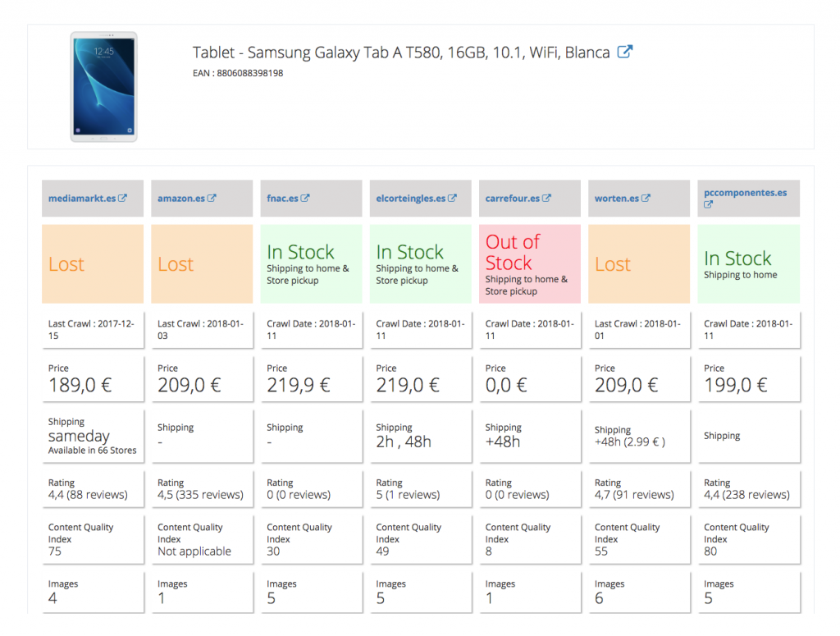
Task: Click the 199,0 € price
Action: (x=736, y=385)
